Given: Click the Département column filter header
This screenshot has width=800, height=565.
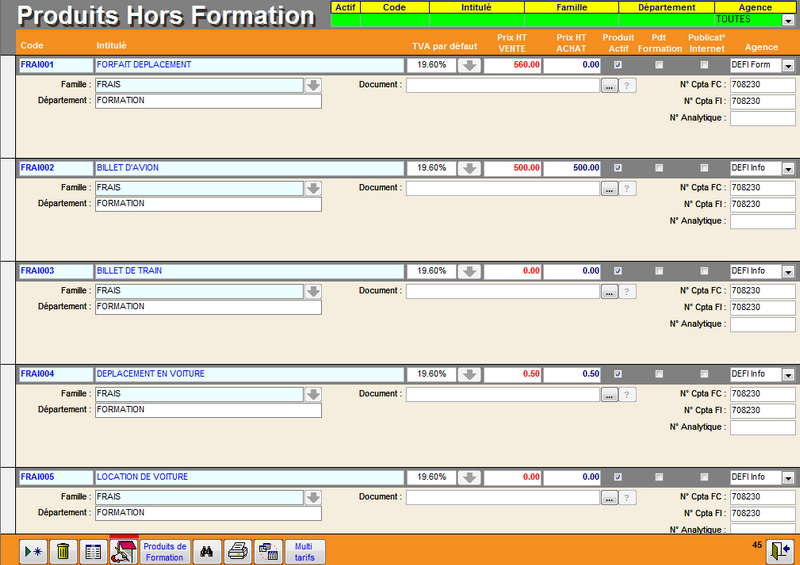Looking at the screenshot, I should click(666, 7).
